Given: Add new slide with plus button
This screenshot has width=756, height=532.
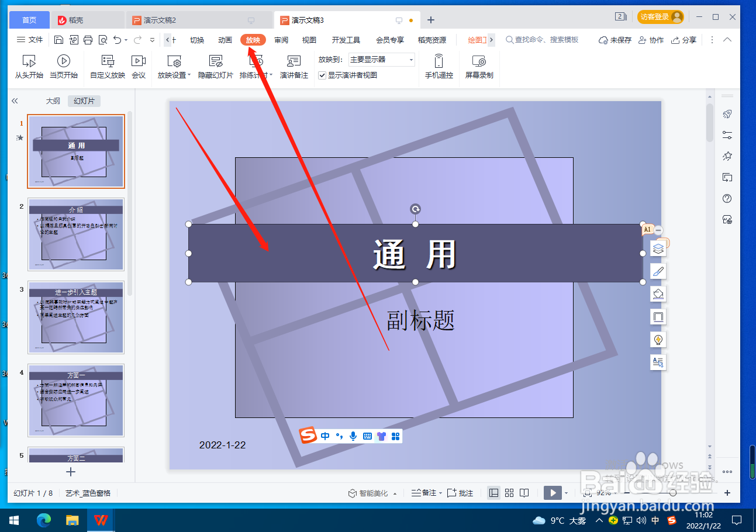Looking at the screenshot, I should pos(71,471).
